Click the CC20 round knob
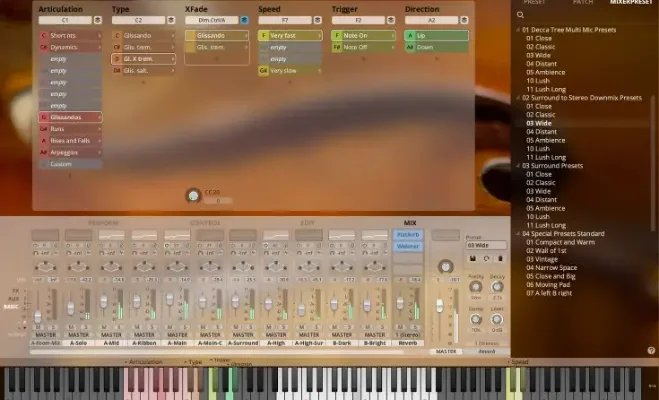This screenshot has height=400, width=659. pyautogui.click(x=192, y=195)
